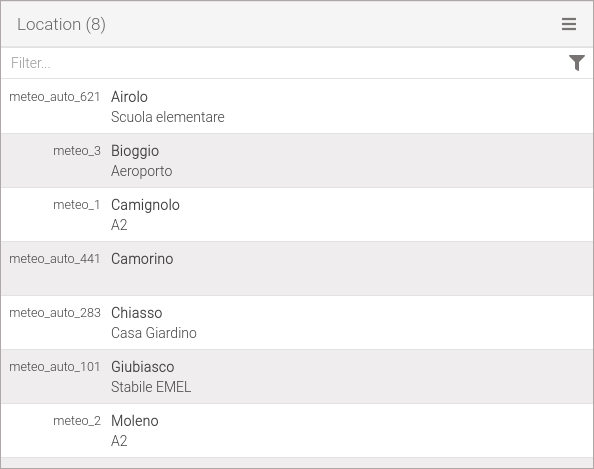Screen dimensions: 594x469
Task: Choose the Moleno A2 location
Action: click(x=297, y=430)
